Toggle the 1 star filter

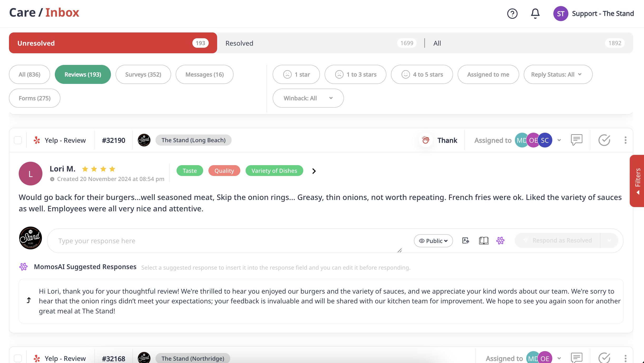click(x=296, y=74)
